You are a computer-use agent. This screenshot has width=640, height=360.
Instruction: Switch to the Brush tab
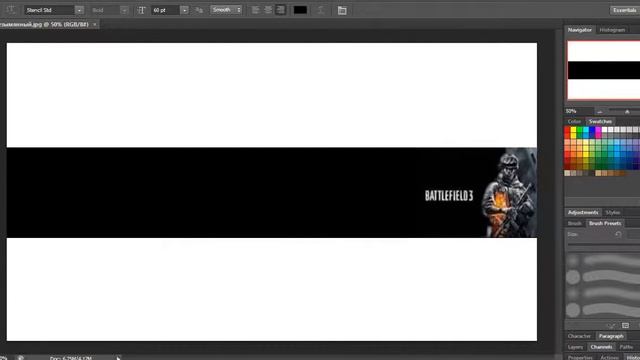(574, 224)
